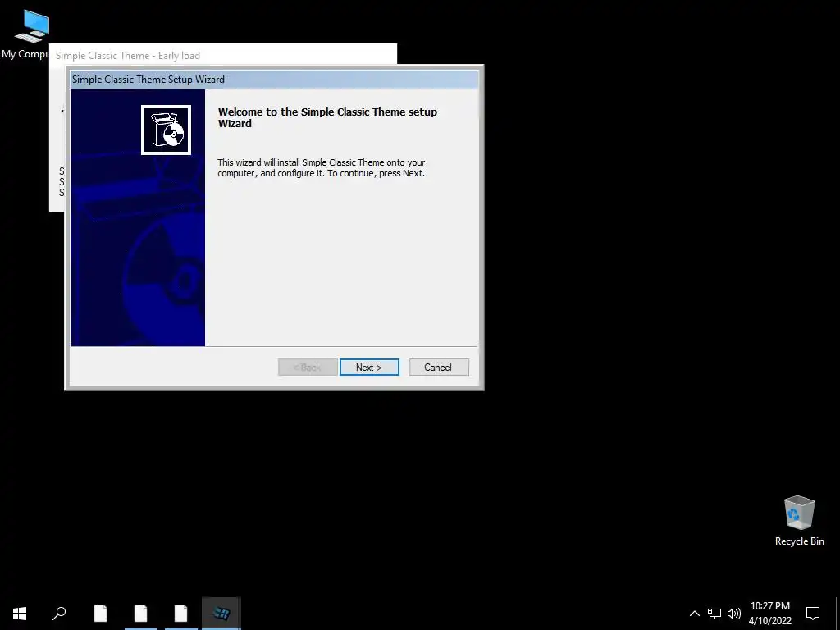This screenshot has height=630, width=840.
Task: Focus the Simple Classic Theme - Early load window title
Action: (127, 55)
